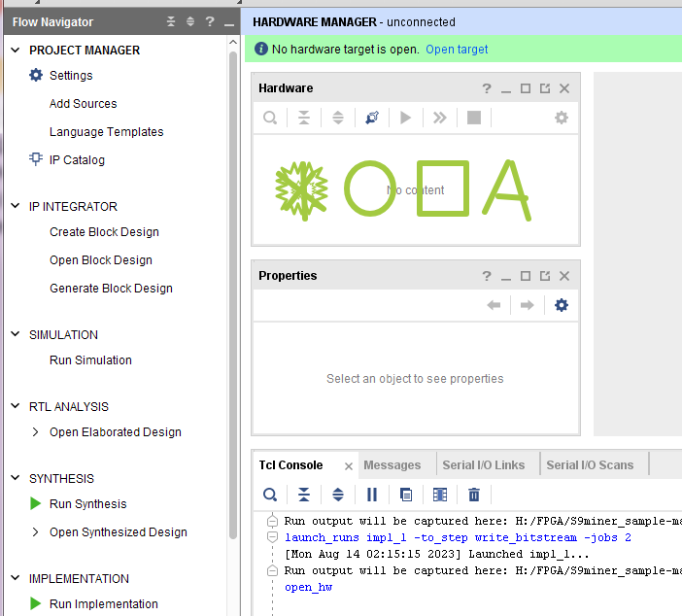Switch to Messages tab
Image resolution: width=682 pixels, height=616 pixels.
click(x=392, y=465)
